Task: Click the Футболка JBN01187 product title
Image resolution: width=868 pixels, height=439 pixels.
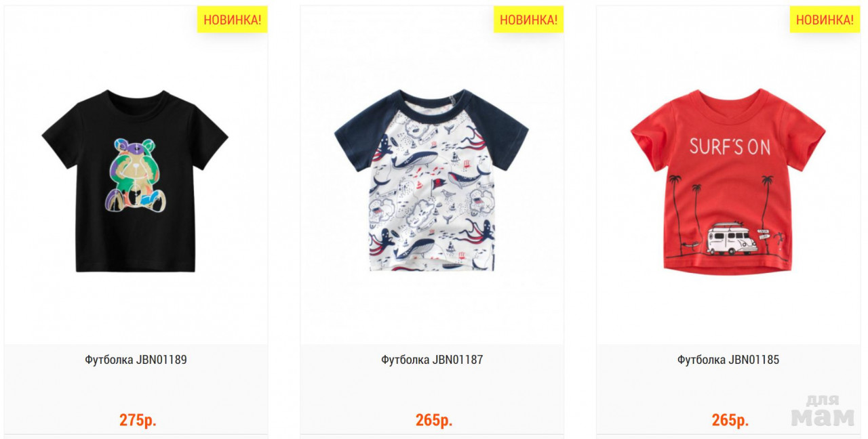Action: (x=432, y=360)
